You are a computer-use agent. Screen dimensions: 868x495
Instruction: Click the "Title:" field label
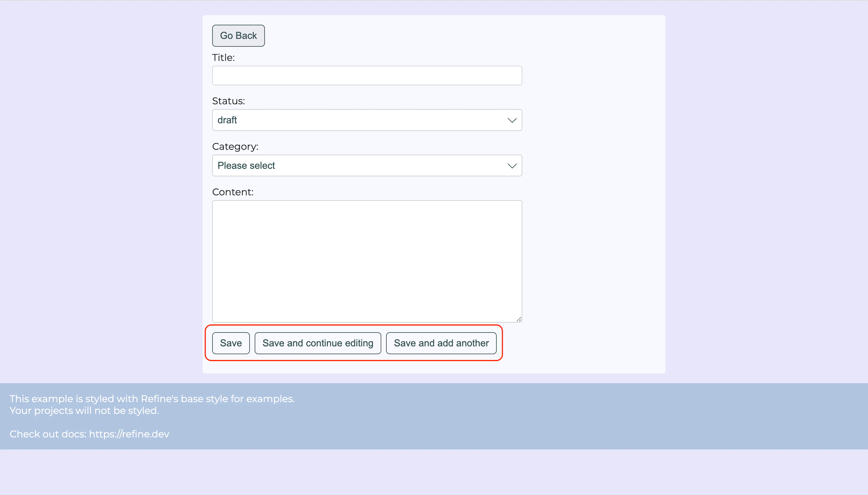[223, 58]
